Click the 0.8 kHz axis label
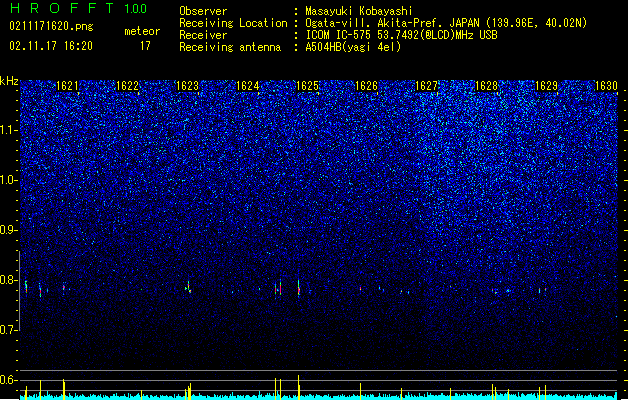Screen dimensions: 629x400 tap(9, 280)
